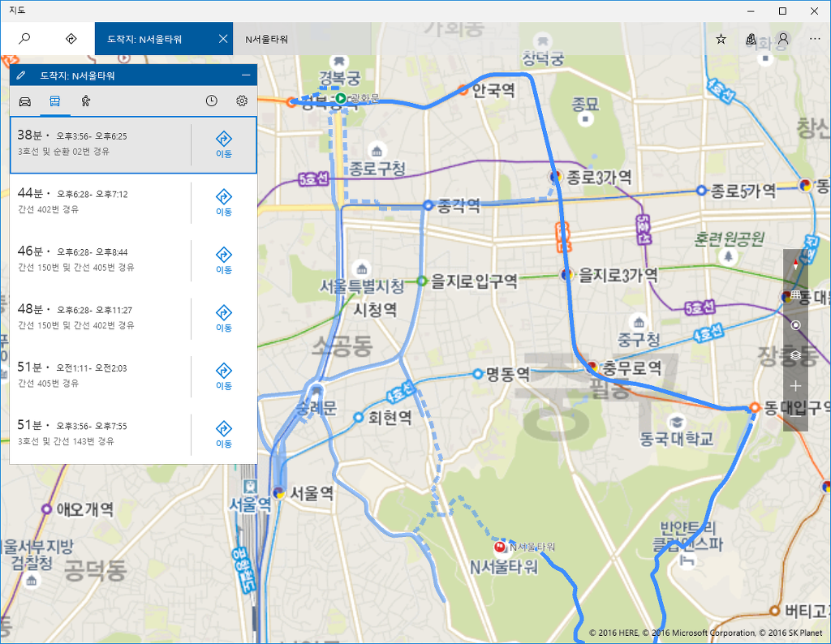This screenshot has width=831, height=644.
Task: Open favorites with the star icon
Action: point(721,37)
